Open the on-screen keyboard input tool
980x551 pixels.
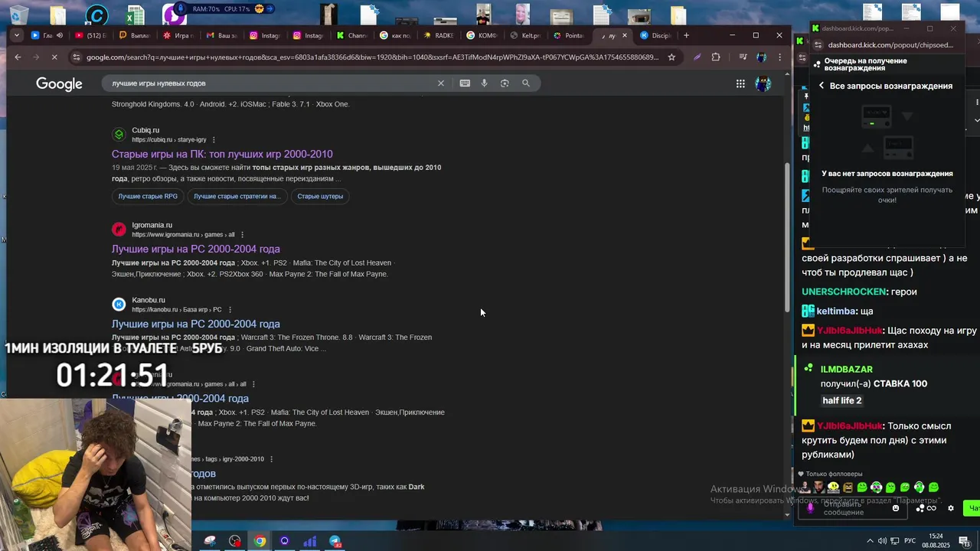[x=465, y=83]
